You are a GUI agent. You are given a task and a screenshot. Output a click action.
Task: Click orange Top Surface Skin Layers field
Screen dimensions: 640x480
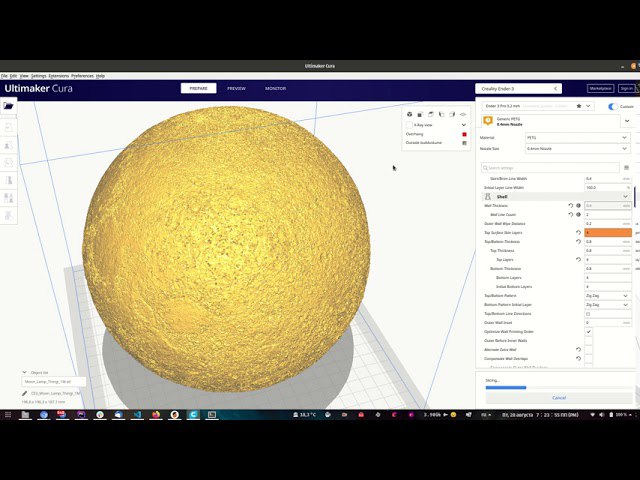tap(608, 233)
